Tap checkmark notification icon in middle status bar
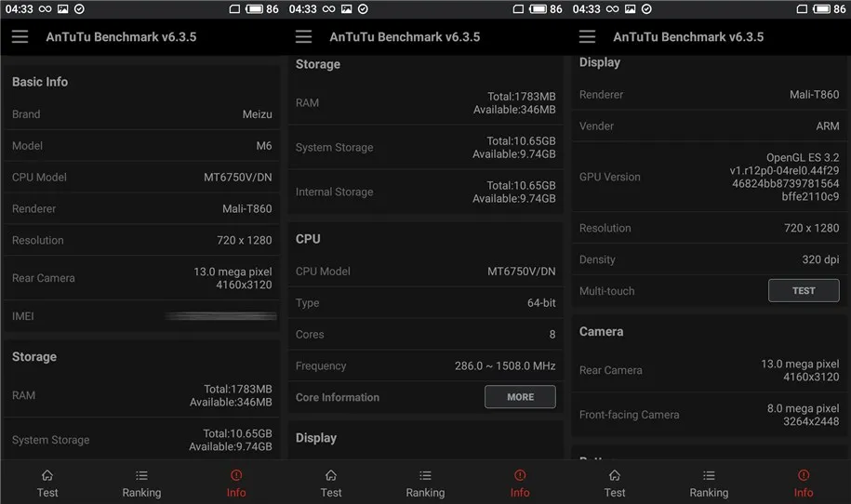The width and height of the screenshot is (851, 504). (363, 9)
